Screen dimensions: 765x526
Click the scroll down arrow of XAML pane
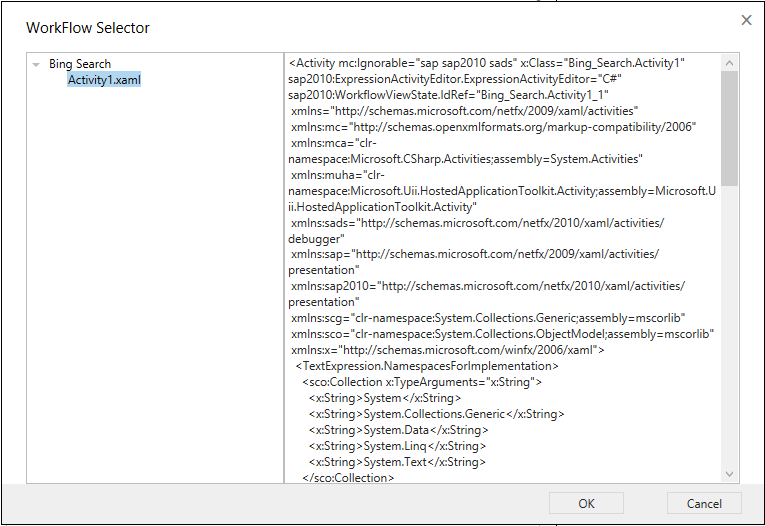coord(729,474)
